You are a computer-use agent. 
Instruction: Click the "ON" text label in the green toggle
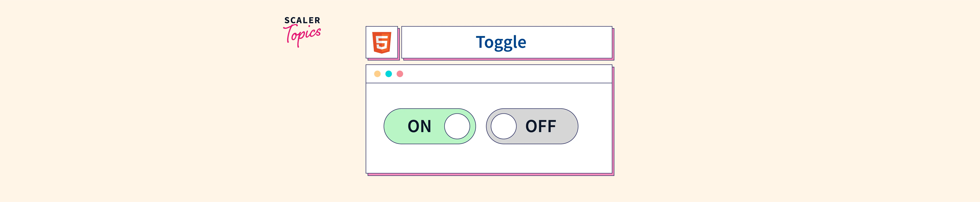click(419, 126)
